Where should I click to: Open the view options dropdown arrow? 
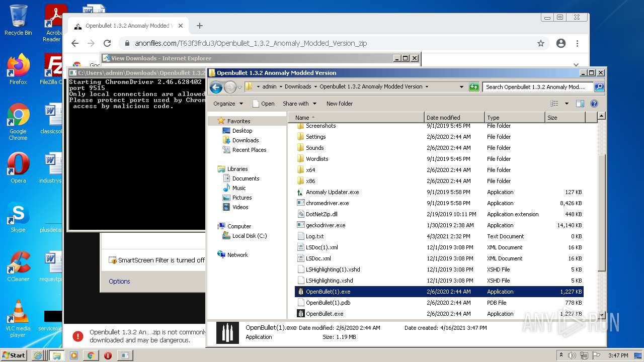(x=567, y=104)
